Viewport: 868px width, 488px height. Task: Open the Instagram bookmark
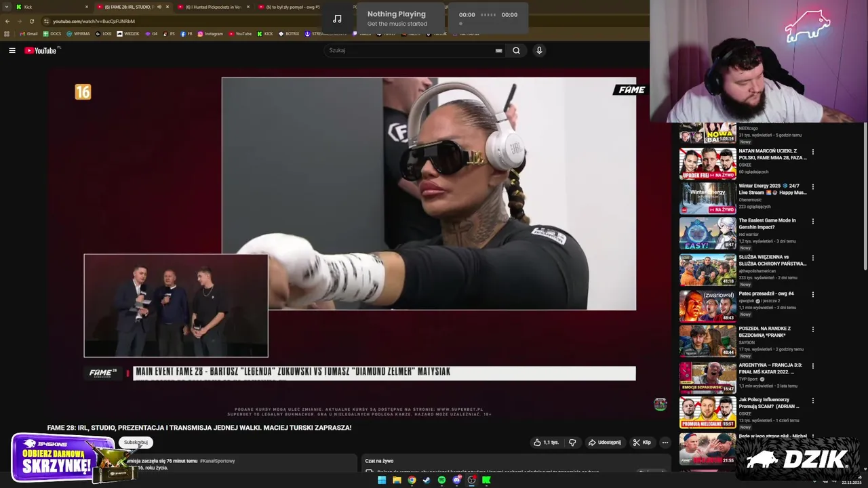click(x=210, y=34)
